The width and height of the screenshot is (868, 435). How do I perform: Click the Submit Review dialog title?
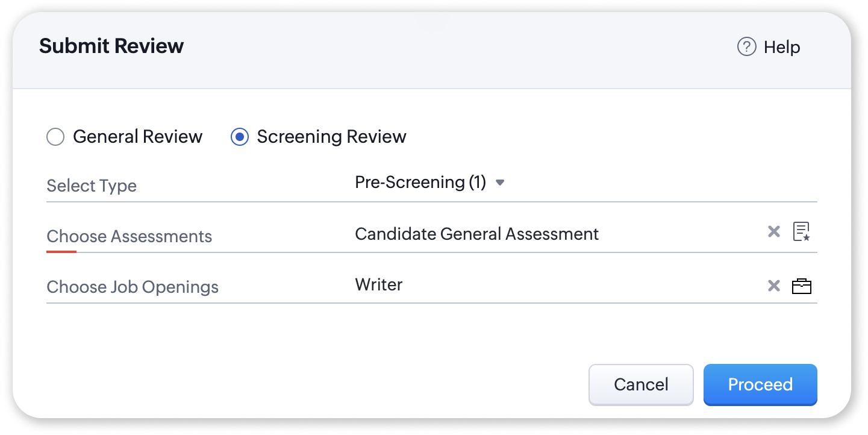pyautogui.click(x=111, y=46)
